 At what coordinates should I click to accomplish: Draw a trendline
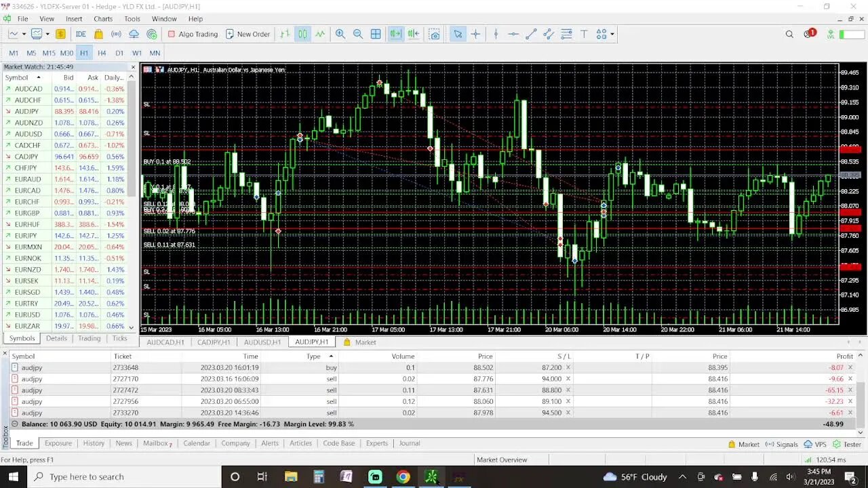point(531,34)
